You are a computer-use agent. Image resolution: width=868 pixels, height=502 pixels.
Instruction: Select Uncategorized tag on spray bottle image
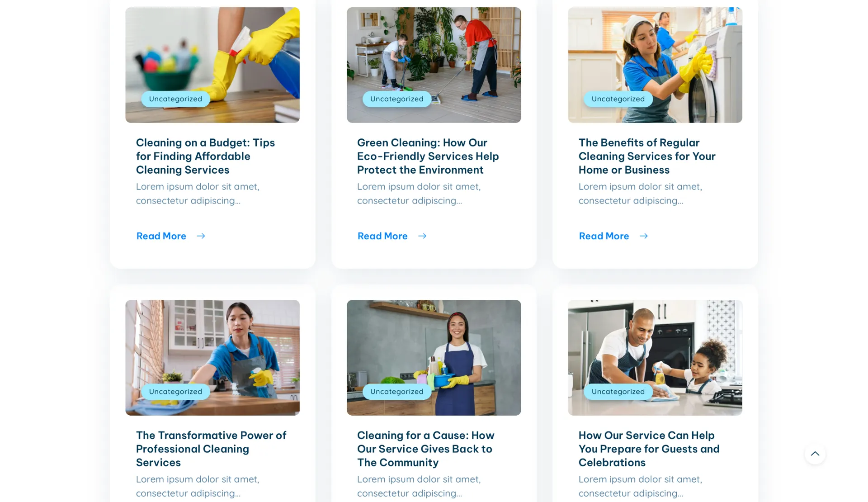(x=175, y=99)
